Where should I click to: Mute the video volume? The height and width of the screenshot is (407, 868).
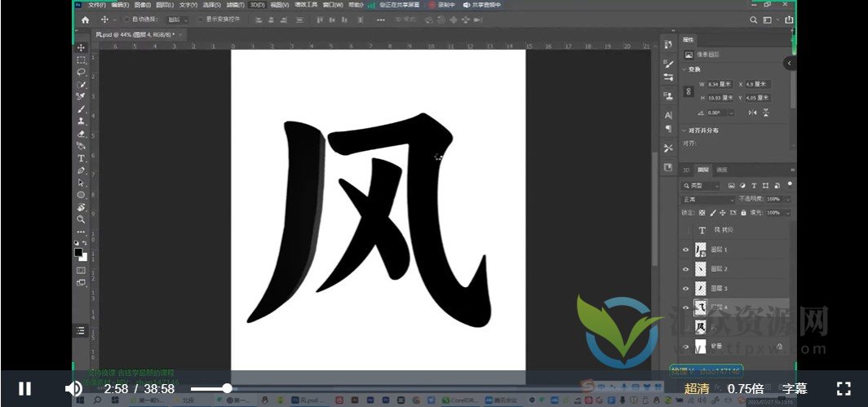click(x=73, y=389)
